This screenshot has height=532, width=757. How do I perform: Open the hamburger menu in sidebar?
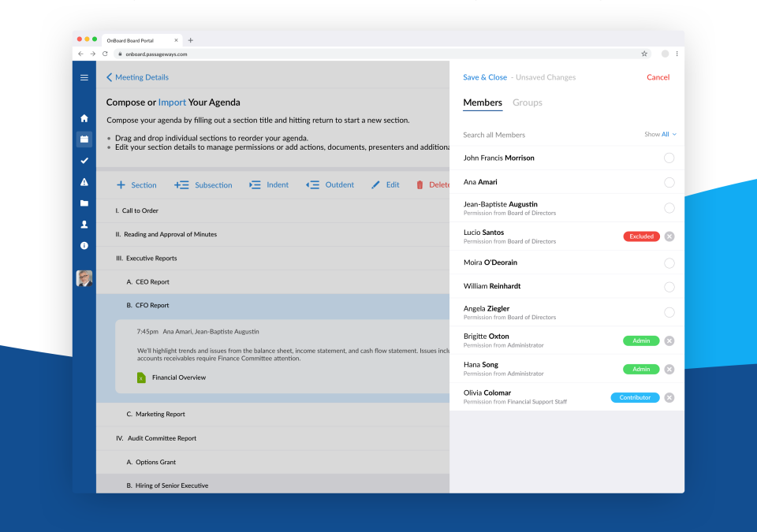(84, 78)
